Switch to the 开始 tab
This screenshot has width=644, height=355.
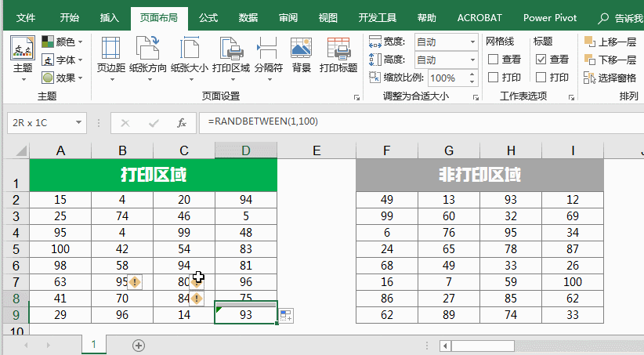pyautogui.click(x=70, y=18)
